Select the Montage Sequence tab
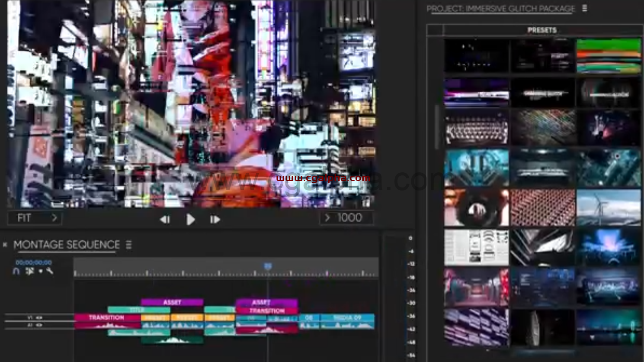This screenshot has width=644, height=362. click(66, 245)
